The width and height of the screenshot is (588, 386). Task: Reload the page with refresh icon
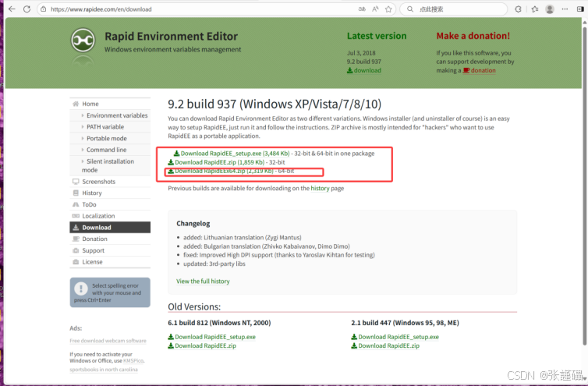27,9
